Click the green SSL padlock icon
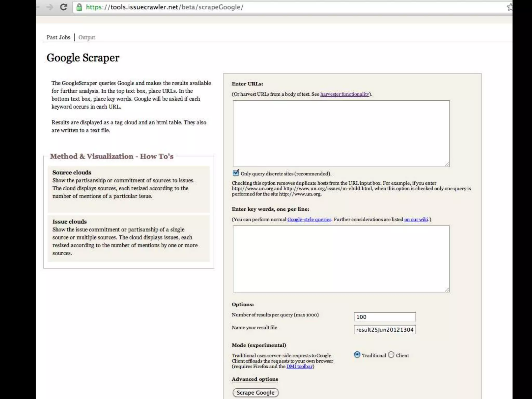The width and height of the screenshot is (532, 399). [x=79, y=7]
